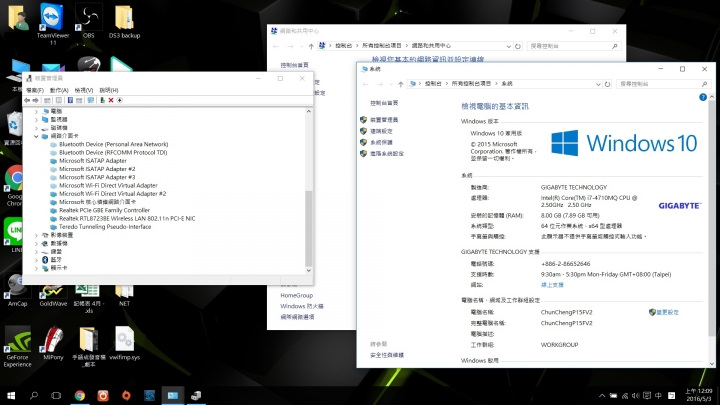Image resolution: width=720 pixels, height=405 pixels.
Task: Click the red X uninstall device icon
Action: (111, 100)
